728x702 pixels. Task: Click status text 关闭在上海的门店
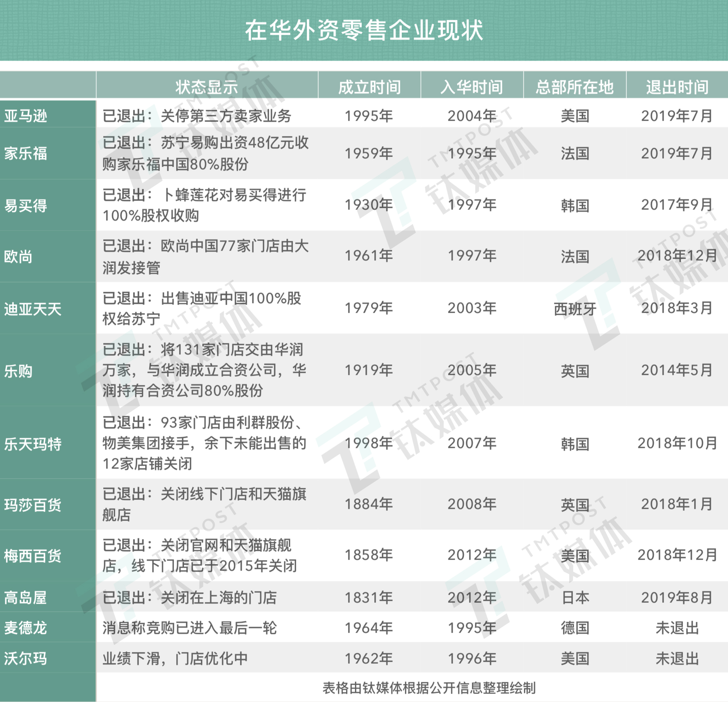tap(219, 598)
